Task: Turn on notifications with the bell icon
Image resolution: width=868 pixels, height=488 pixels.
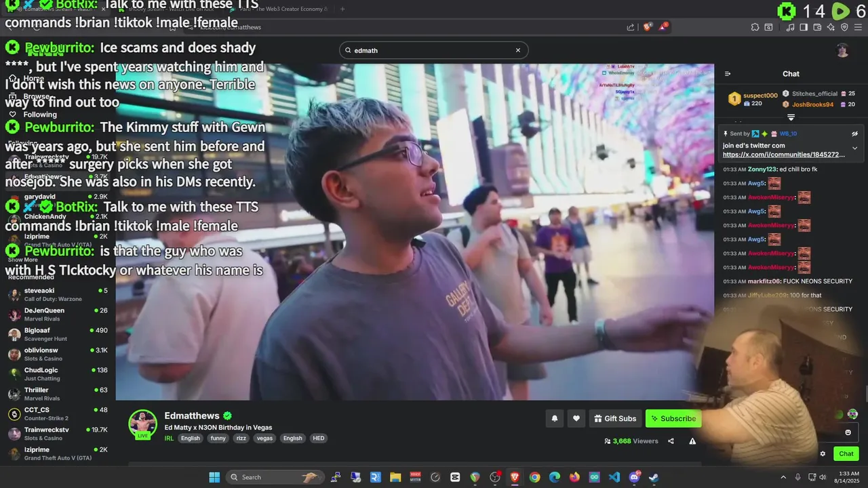Action: pyautogui.click(x=554, y=419)
